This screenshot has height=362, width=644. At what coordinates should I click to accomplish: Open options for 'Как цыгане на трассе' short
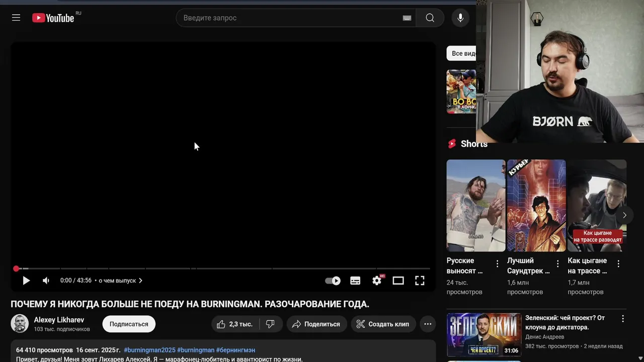click(x=619, y=263)
